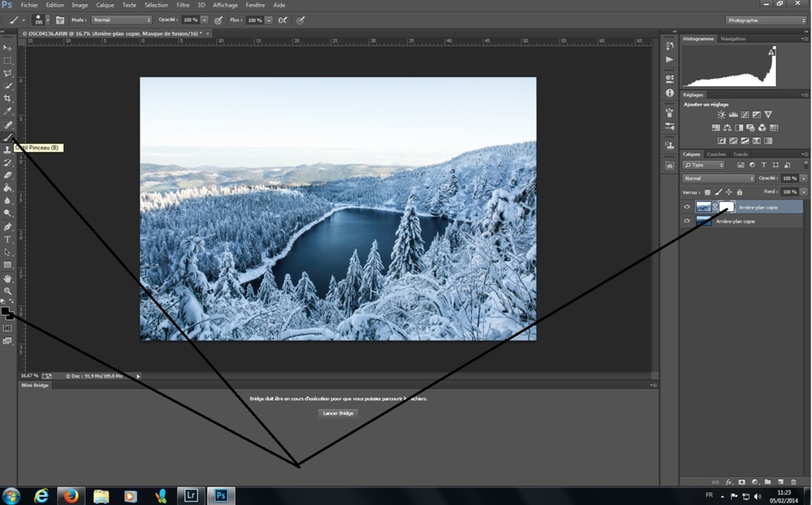The width and height of the screenshot is (812, 505).
Task: Select the Rectangle shape tool
Action: click(x=7, y=265)
